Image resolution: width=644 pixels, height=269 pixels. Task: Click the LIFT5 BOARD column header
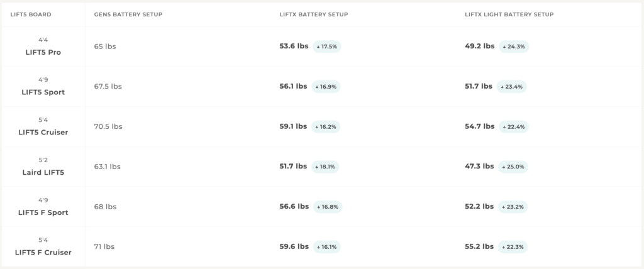[x=31, y=14]
